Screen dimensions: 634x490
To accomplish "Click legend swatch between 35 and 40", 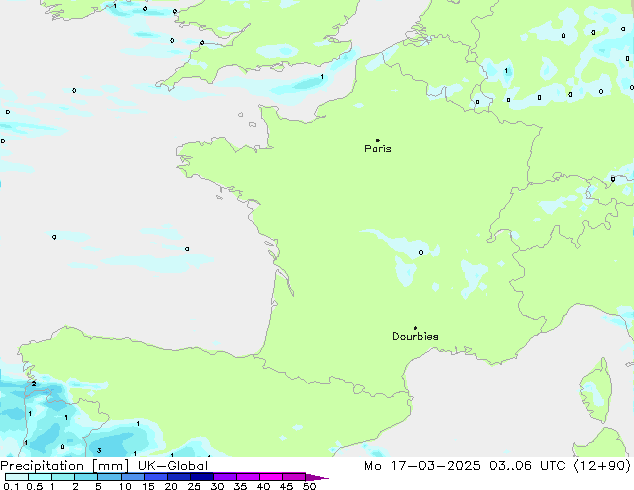I will [248, 477].
